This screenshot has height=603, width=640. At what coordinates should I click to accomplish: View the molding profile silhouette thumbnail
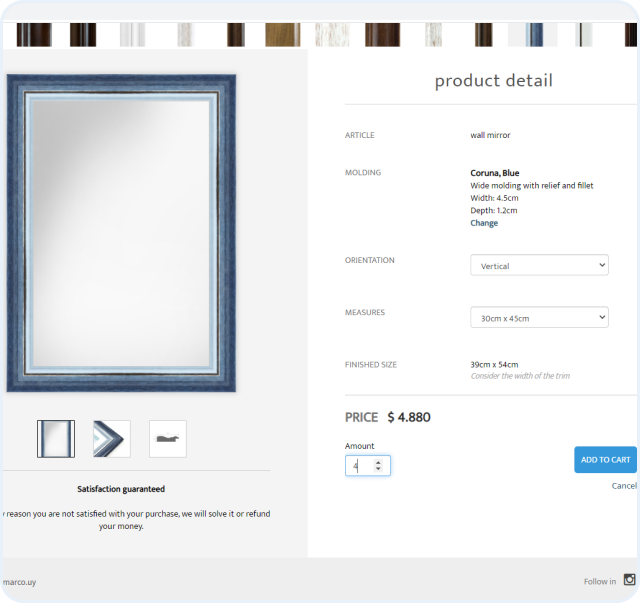click(168, 439)
